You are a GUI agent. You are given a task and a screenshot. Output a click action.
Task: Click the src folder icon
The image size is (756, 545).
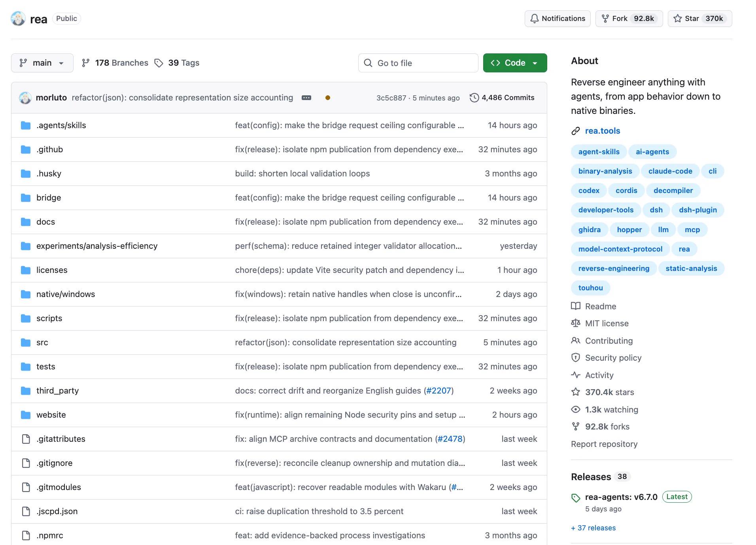point(26,343)
